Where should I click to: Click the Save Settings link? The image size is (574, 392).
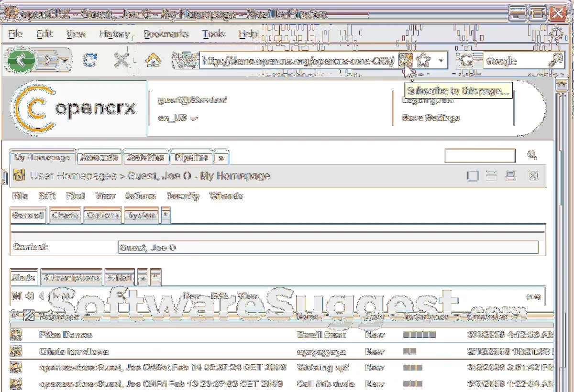click(430, 118)
